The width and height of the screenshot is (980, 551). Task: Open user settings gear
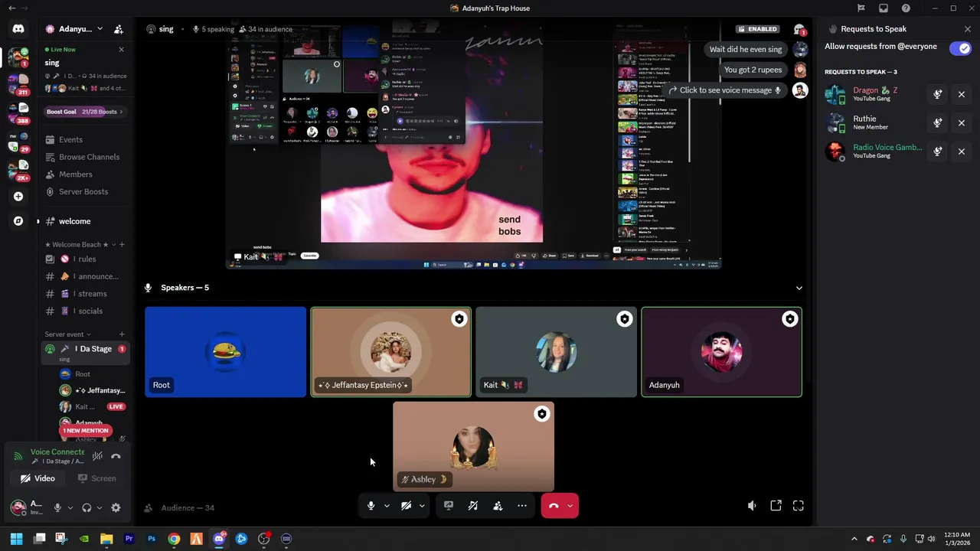coord(116,507)
